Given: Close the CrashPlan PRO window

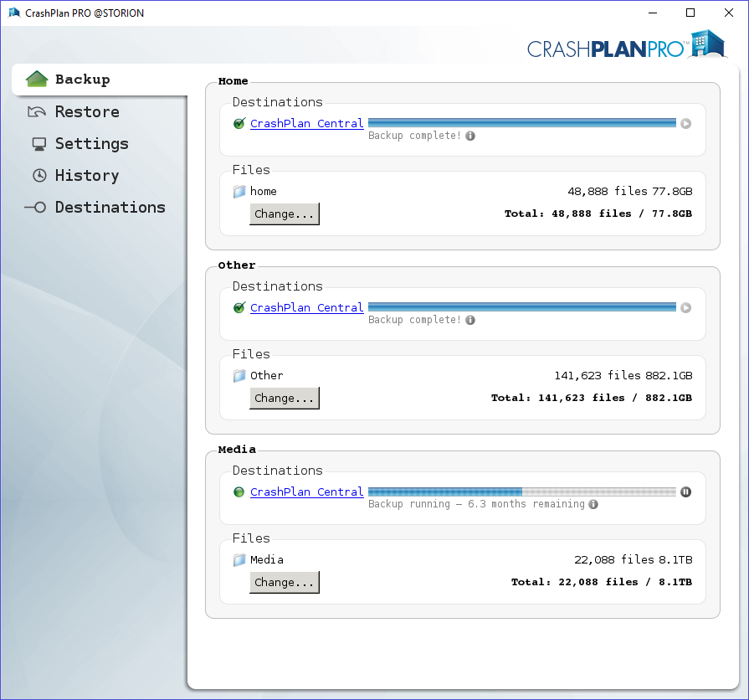Looking at the screenshot, I should tap(728, 13).
